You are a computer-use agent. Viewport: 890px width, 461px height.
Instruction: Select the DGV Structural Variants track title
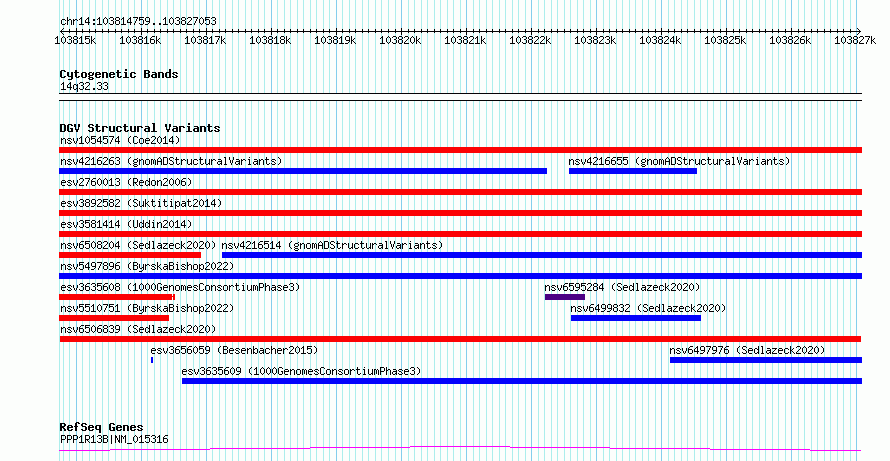(140, 128)
